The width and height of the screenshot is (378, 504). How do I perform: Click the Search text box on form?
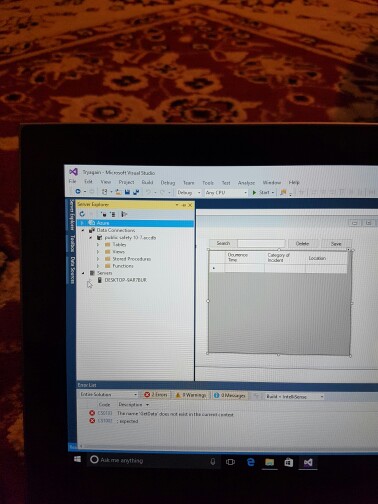point(261,243)
